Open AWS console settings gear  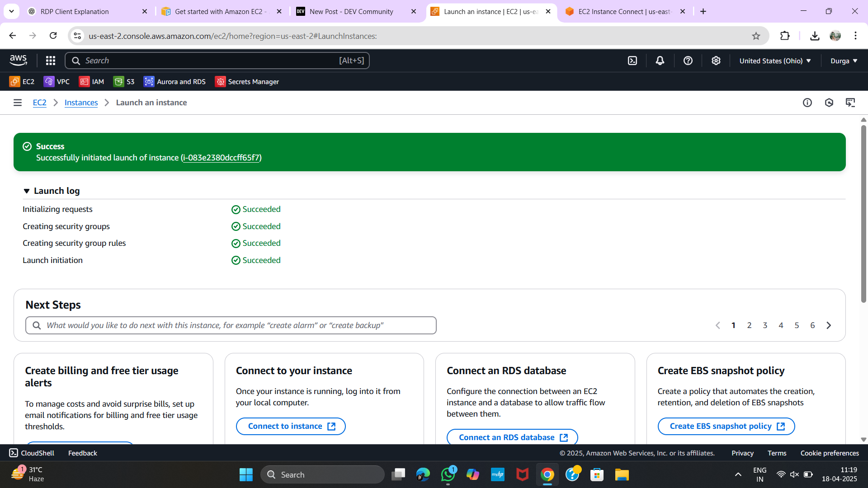(x=716, y=61)
